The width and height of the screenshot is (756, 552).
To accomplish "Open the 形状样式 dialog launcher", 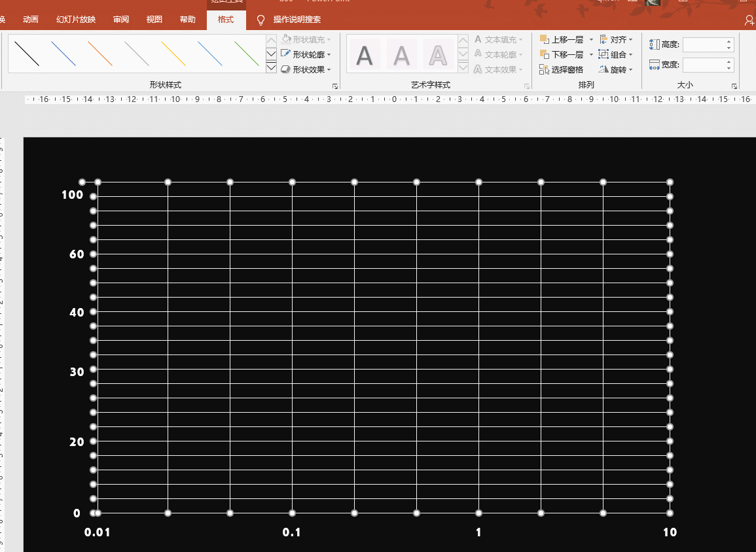I will (x=335, y=86).
